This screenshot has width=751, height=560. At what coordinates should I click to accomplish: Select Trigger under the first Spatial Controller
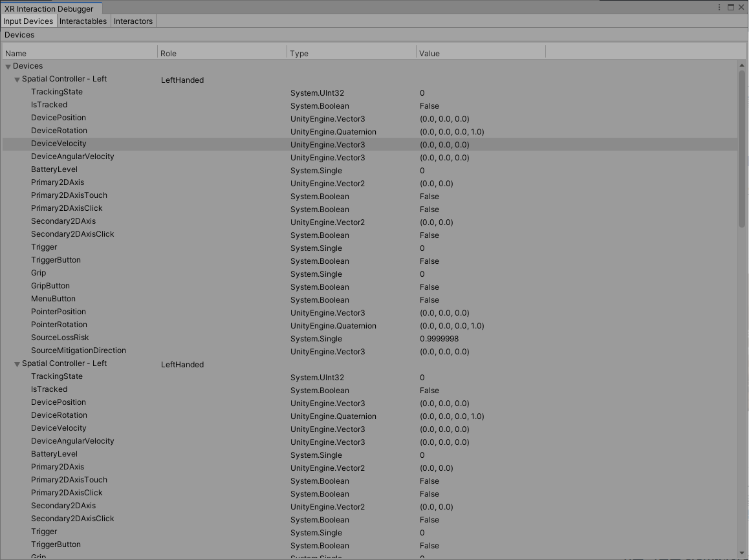tap(370, 248)
